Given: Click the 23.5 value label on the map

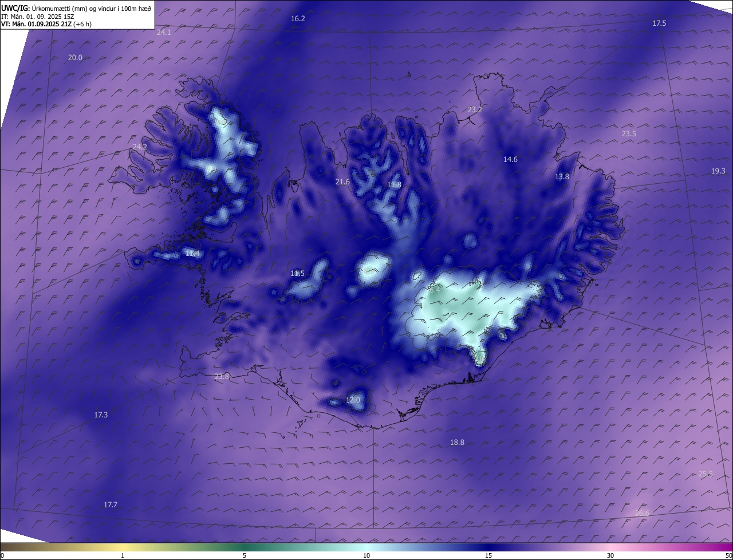Looking at the screenshot, I should pos(629,134).
